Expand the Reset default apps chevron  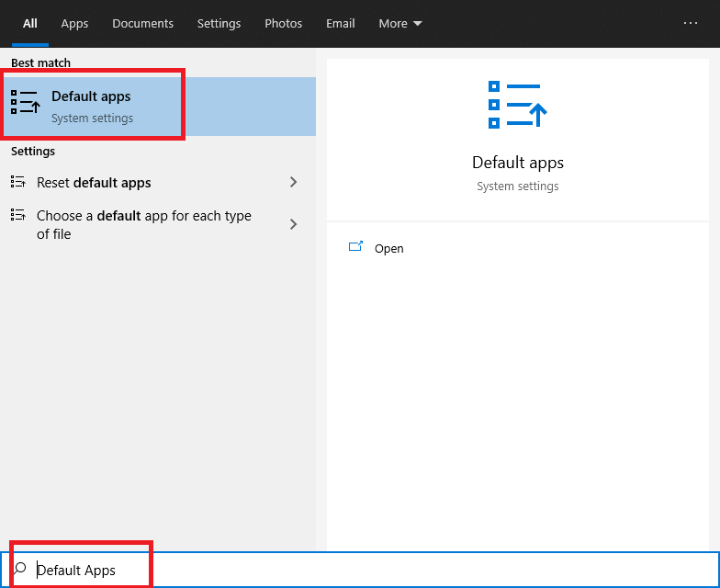(294, 182)
